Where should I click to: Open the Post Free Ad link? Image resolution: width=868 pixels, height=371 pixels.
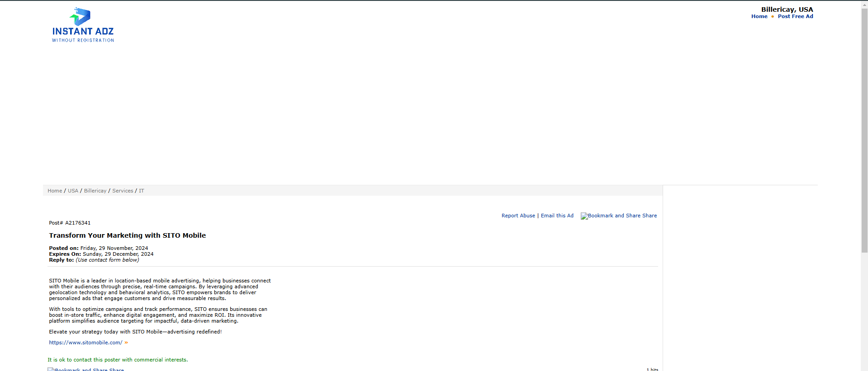coord(796,16)
